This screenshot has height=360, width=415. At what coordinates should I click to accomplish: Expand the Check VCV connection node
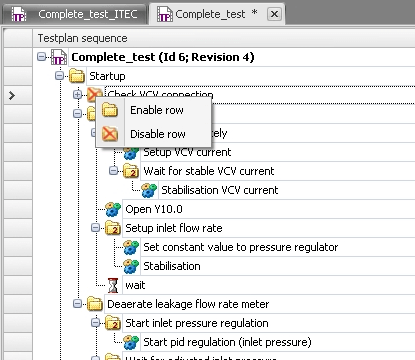[77, 95]
